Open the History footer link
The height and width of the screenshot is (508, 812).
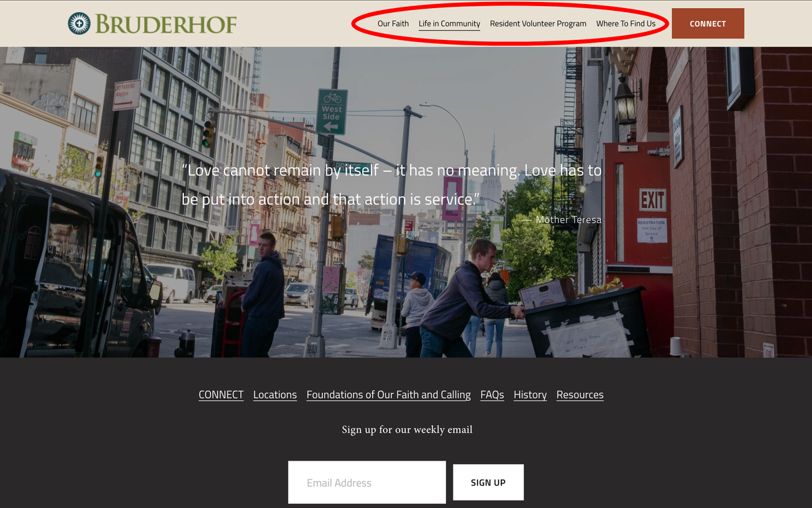pos(530,395)
